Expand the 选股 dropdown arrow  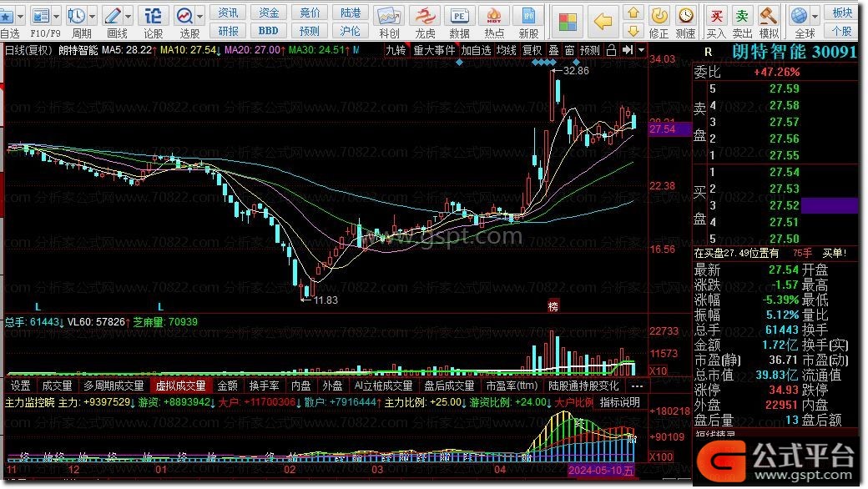click(200, 16)
